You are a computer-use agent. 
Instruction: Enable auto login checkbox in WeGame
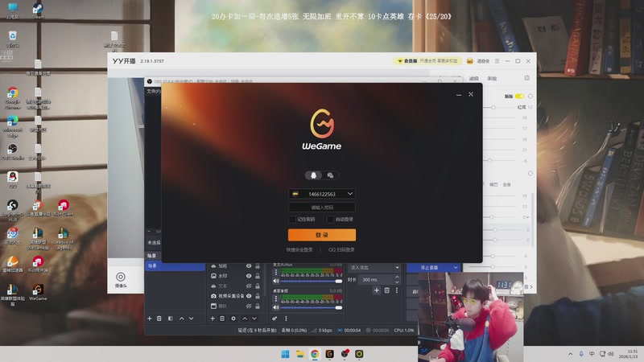pyautogui.click(x=330, y=220)
